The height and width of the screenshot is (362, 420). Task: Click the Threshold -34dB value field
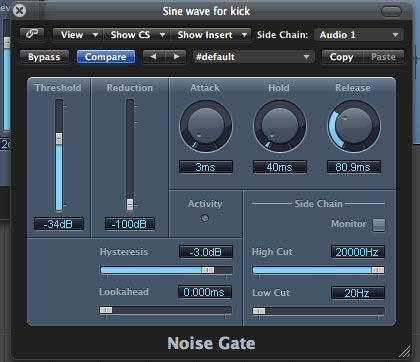(x=59, y=224)
